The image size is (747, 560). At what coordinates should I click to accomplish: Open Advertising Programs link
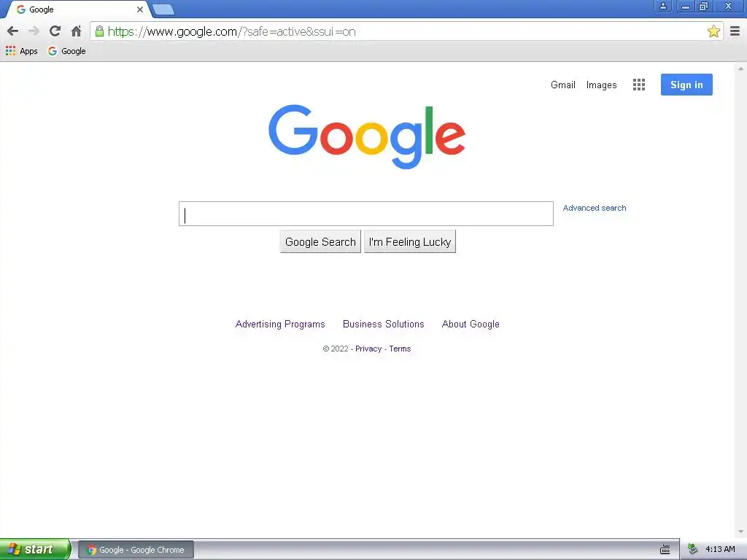coord(280,324)
